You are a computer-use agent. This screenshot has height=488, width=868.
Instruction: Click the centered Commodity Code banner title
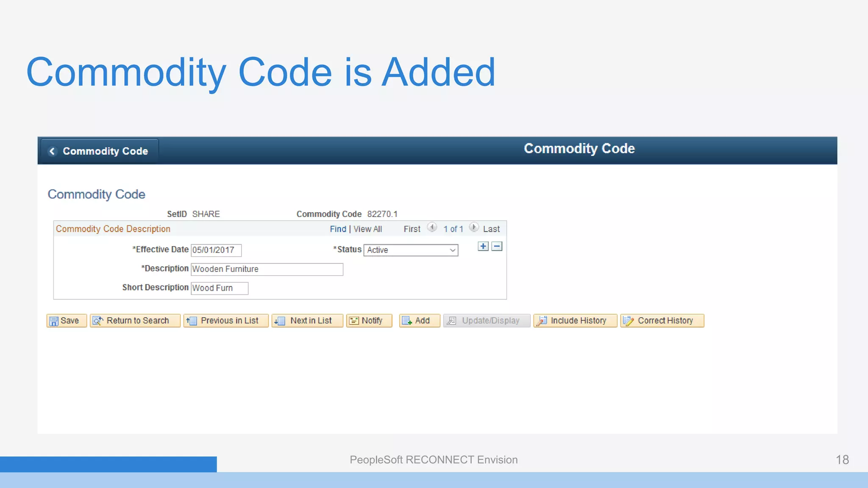579,149
